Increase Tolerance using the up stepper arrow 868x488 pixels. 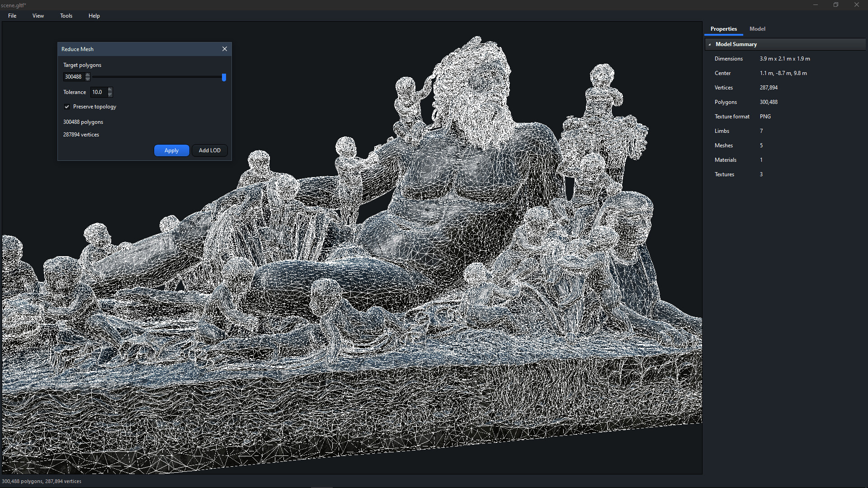point(110,90)
